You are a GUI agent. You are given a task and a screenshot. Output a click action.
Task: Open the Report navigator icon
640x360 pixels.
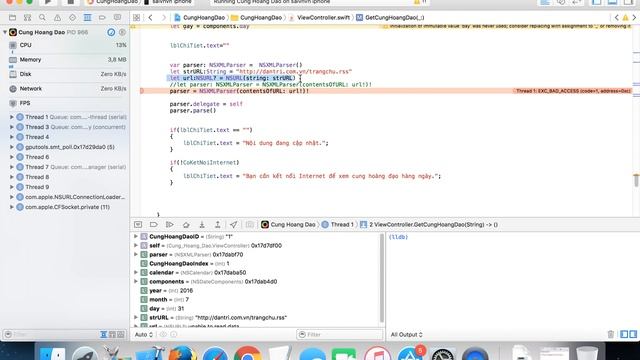pos(117,18)
